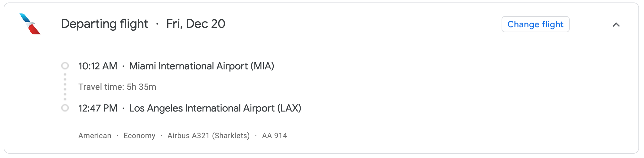Click the Travel time: 5h 35m label
Viewport: 644px width, 158px height.
coord(117,87)
